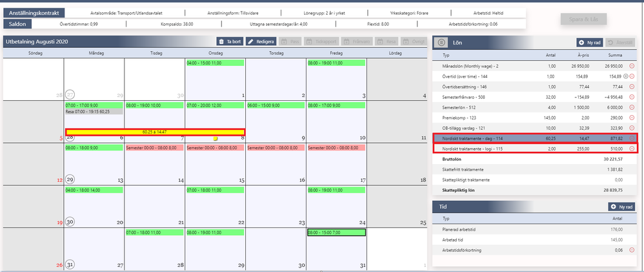The height and width of the screenshot is (272, 644).
Task: Remove the Nordiskt traktamente - logi row
Action: [632, 148]
